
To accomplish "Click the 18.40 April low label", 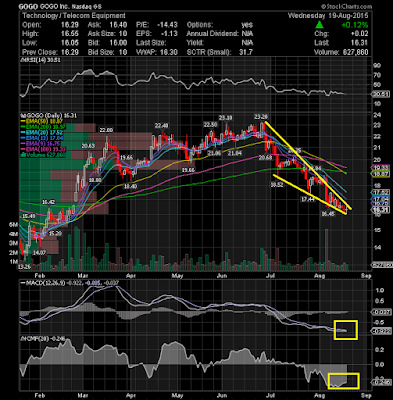I will pyautogui.click(x=130, y=186).
